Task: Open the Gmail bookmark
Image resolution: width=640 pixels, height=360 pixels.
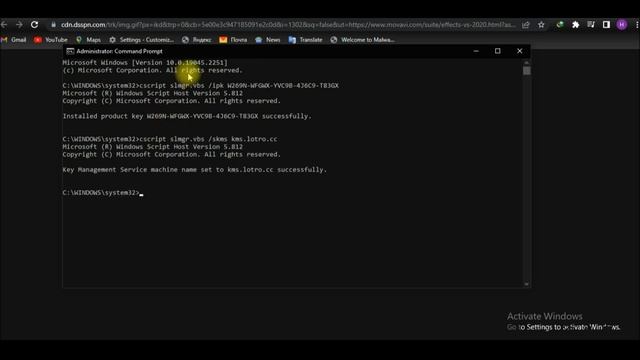Action: 14,40
